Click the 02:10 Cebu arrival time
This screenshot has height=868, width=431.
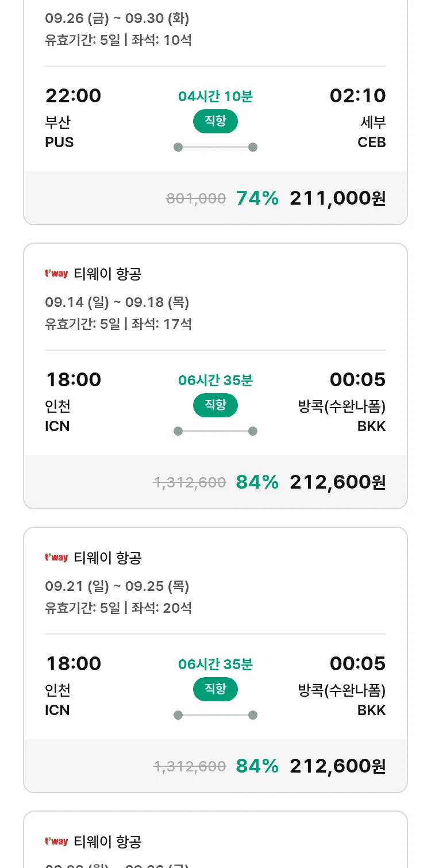pos(357,95)
